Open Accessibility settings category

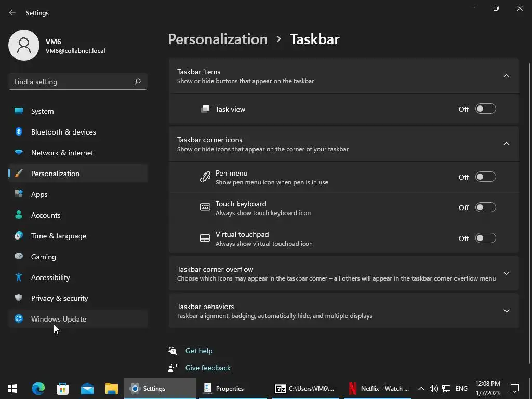coord(78,277)
